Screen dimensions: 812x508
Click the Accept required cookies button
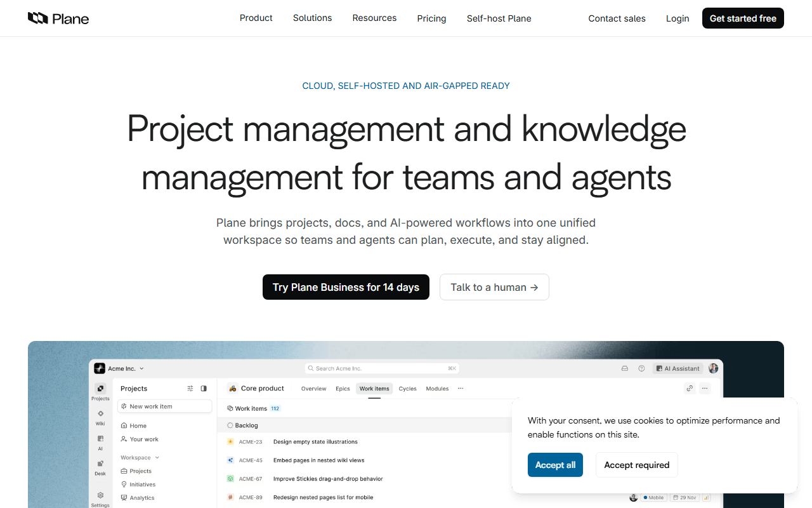[637, 465]
